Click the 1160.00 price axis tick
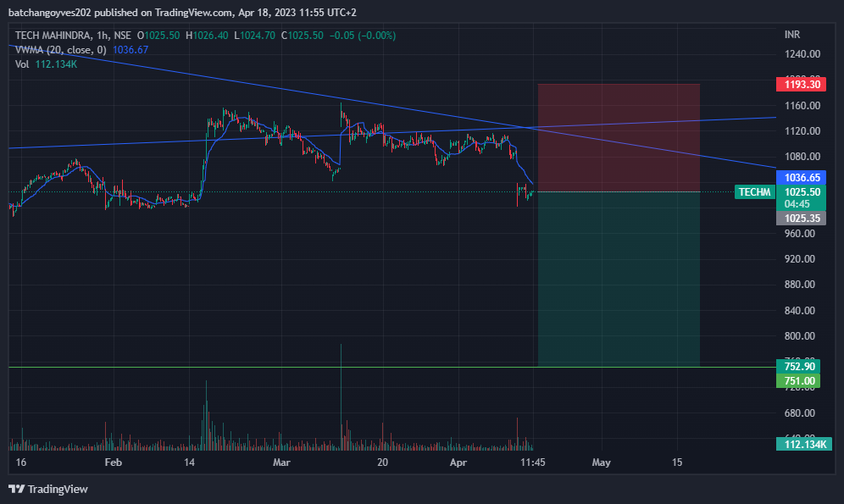This screenshot has width=844, height=504. [802, 105]
